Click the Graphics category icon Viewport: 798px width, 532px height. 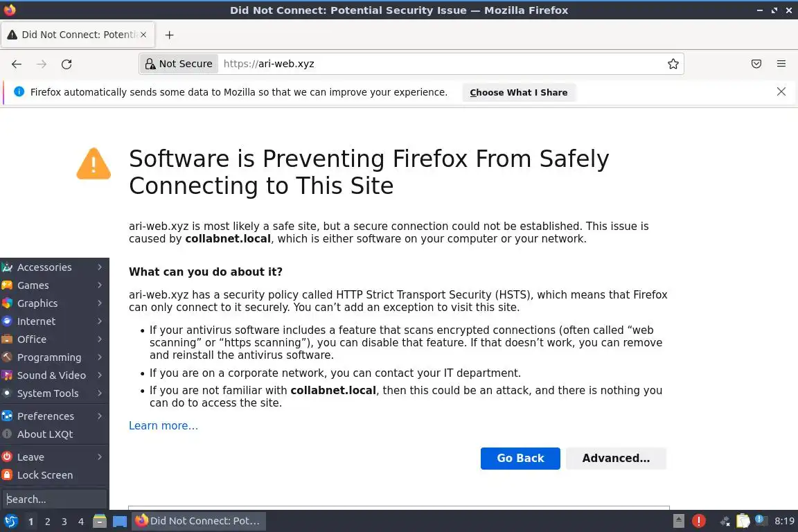pyautogui.click(x=7, y=303)
